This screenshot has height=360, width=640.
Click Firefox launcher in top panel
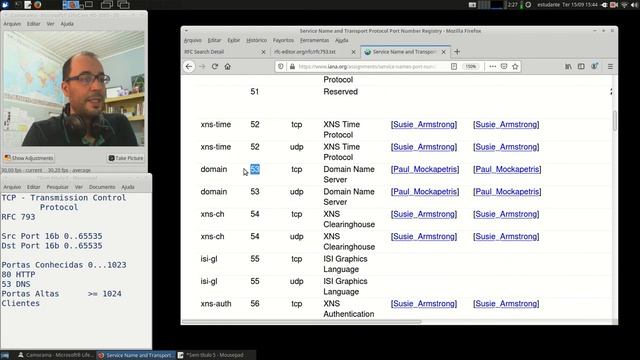tap(38, 5)
